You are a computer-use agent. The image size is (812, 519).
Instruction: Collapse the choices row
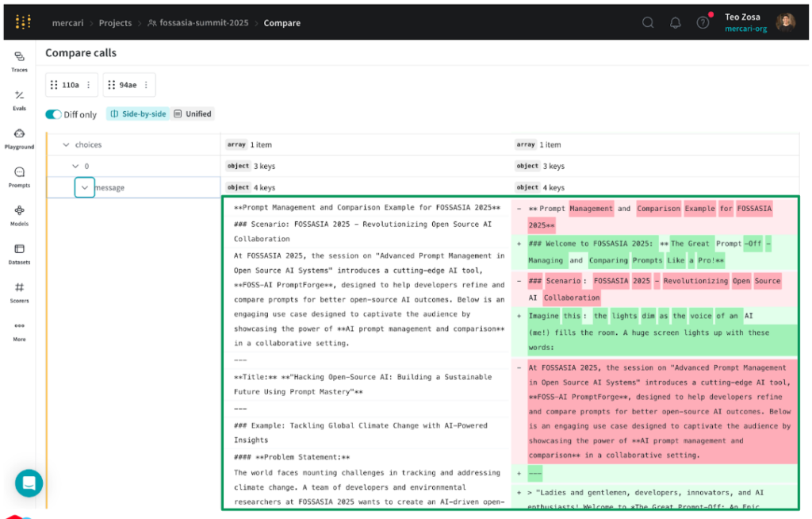(x=66, y=145)
